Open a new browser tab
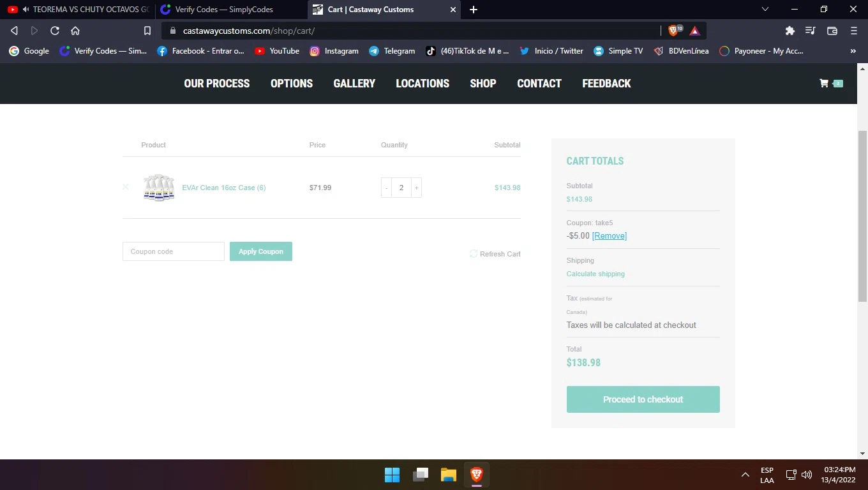Viewport: 868px width, 490px height. (x=474, y=10)
